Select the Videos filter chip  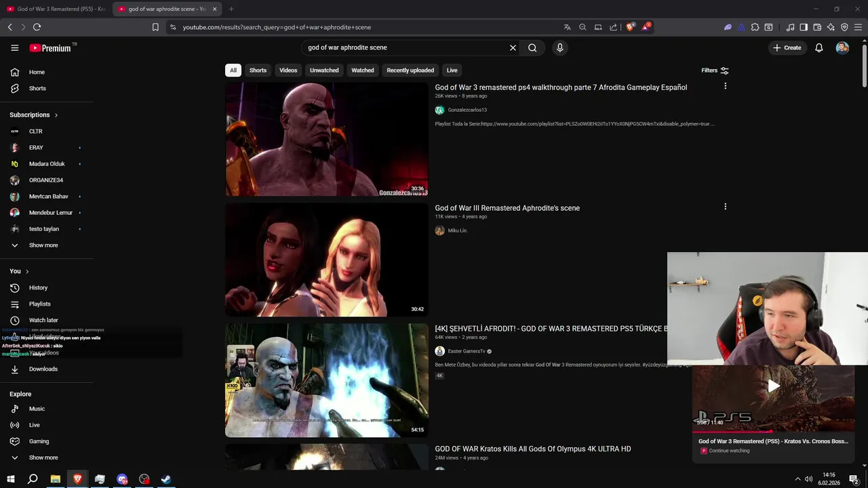pyautogui.click(x=288, y=70)
